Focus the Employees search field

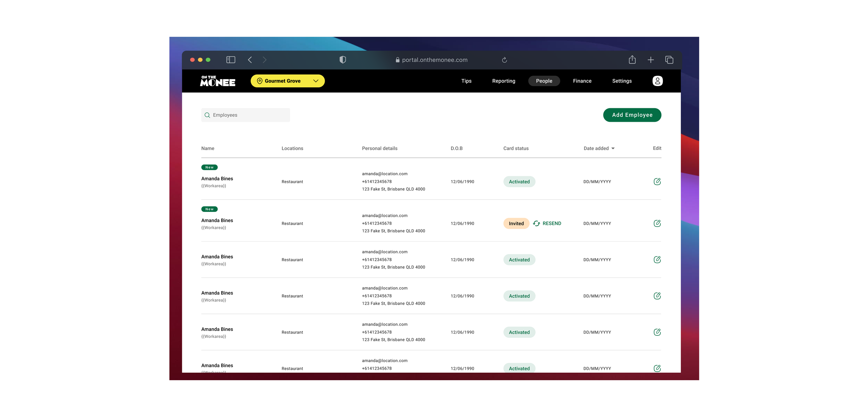(x=245, y=115)
